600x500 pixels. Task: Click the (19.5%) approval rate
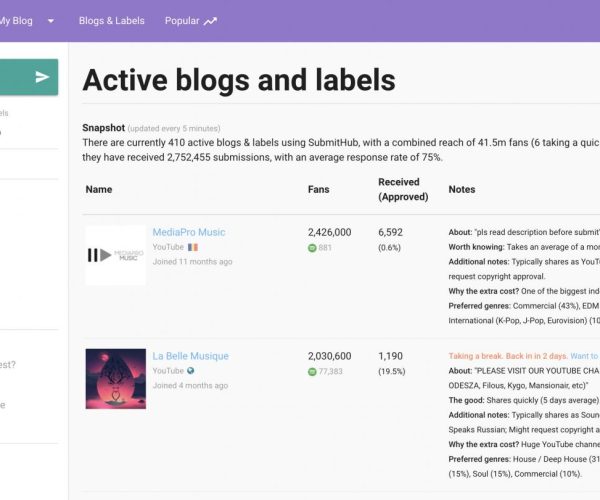[x=391, y=371]
